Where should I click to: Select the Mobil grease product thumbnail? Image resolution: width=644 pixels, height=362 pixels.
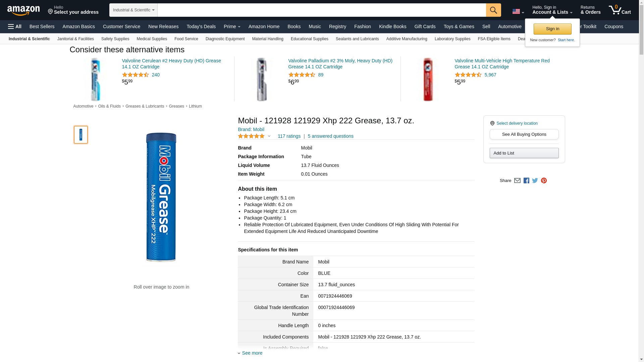81,135
